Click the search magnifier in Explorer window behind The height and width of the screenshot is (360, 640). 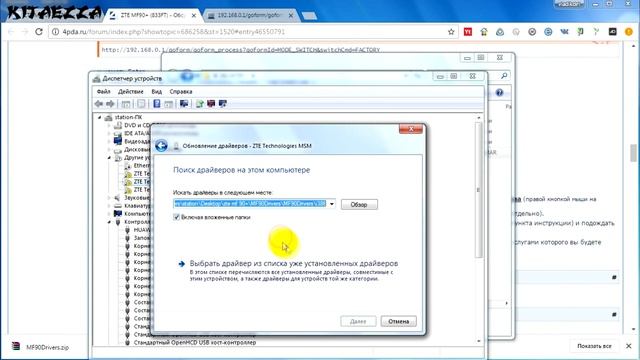504,76
